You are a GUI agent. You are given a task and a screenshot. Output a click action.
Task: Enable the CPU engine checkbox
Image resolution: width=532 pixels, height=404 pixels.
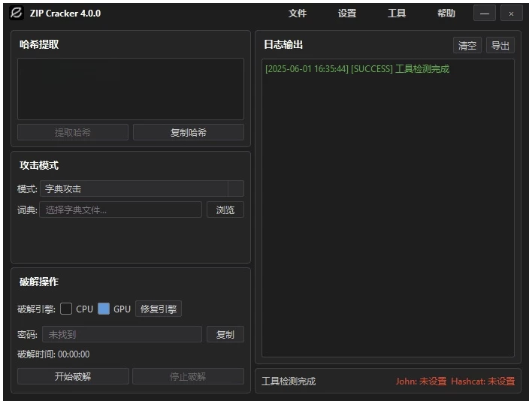(66, 309)
